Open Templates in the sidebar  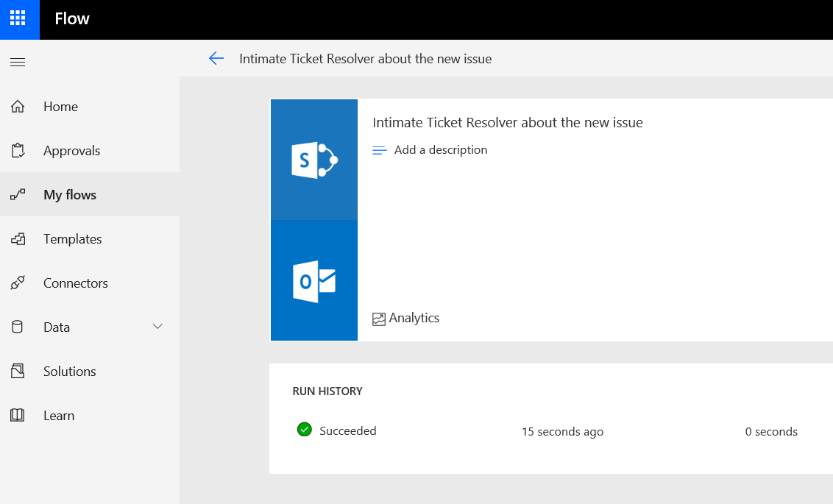tap(90, 239)
